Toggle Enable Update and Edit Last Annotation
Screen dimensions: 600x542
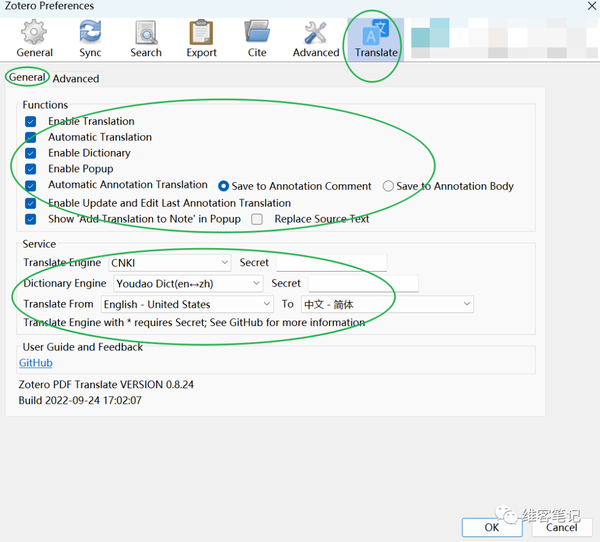(x=31, y=203)
